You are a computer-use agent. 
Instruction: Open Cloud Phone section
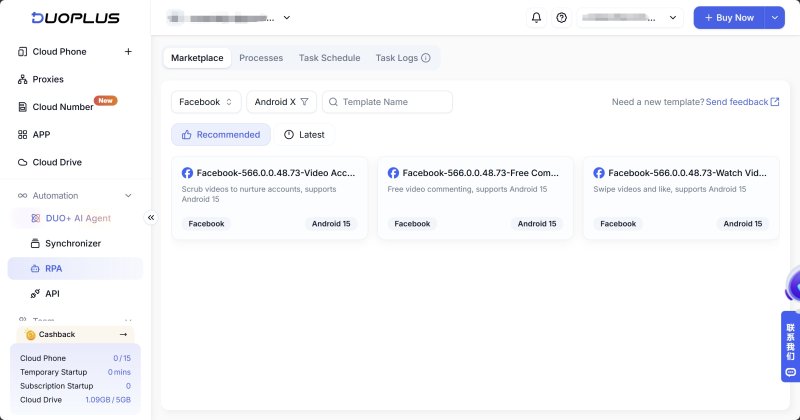click(59, 52)
